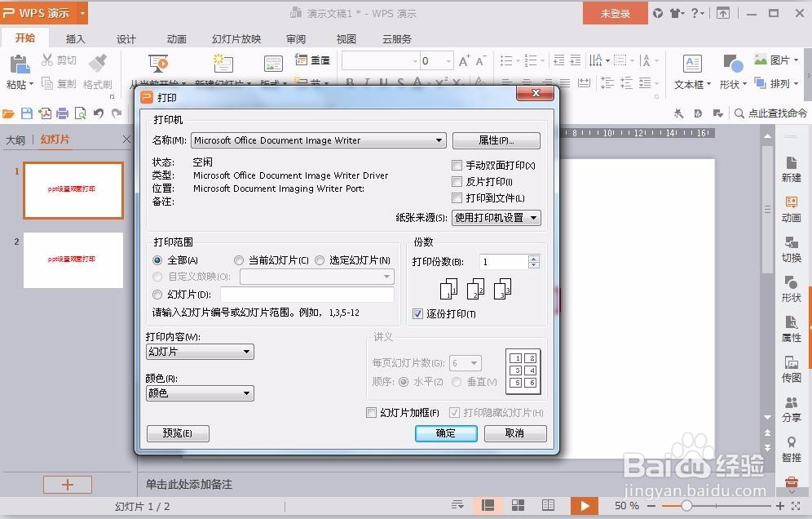
Task: Export to PDF icon in quick toolbar
Action: tap(45, 113)
